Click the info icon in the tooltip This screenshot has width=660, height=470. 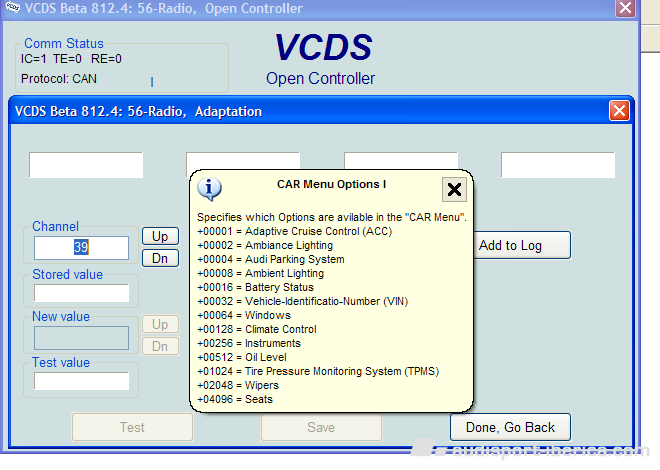(209, 188)
